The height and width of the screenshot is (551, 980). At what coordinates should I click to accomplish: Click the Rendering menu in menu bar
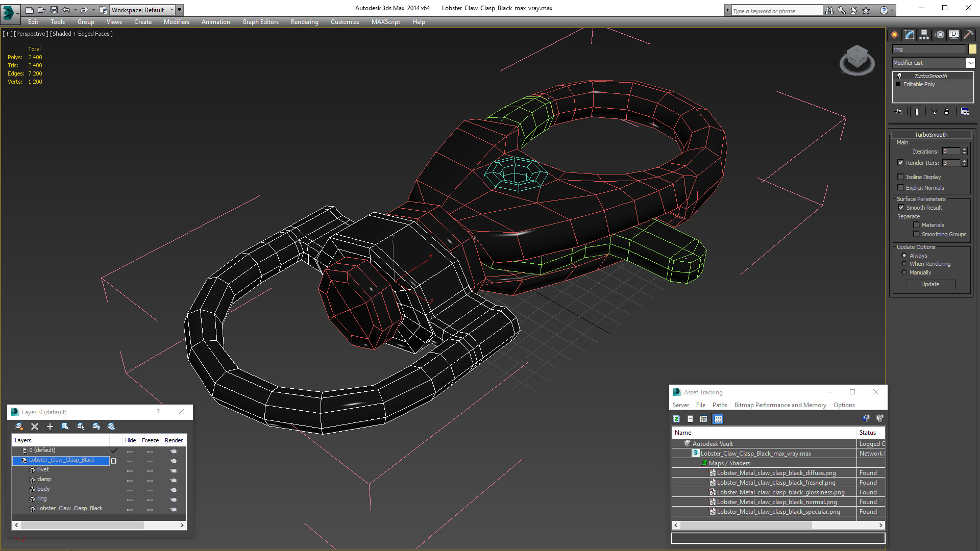(305, 21)
